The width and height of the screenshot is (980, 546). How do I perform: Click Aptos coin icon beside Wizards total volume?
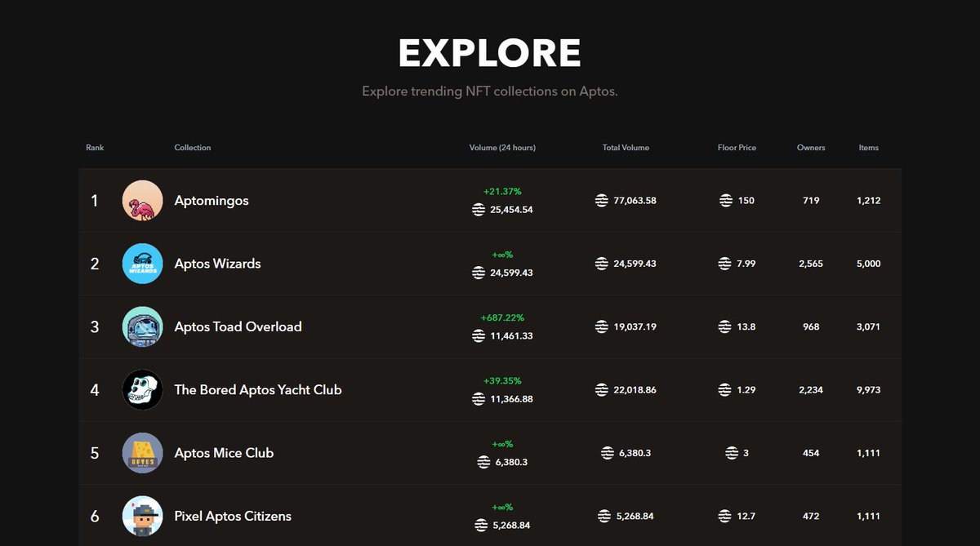(602, 264)
